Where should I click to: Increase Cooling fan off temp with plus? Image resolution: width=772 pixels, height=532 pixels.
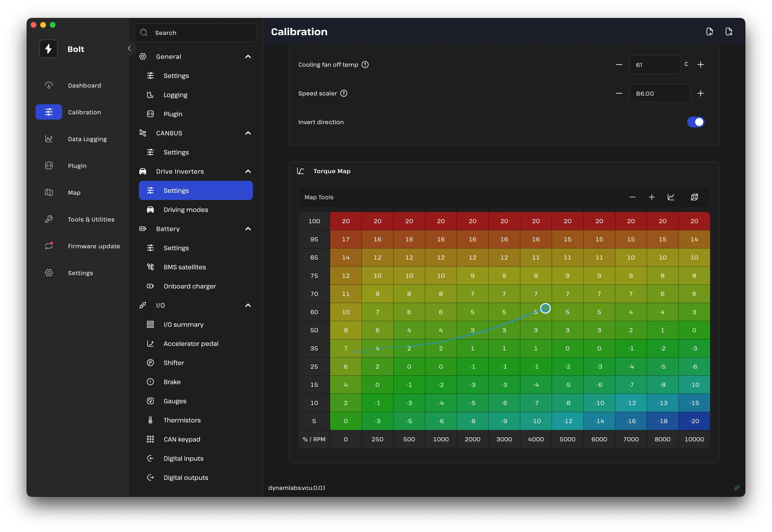pos(700,65)
